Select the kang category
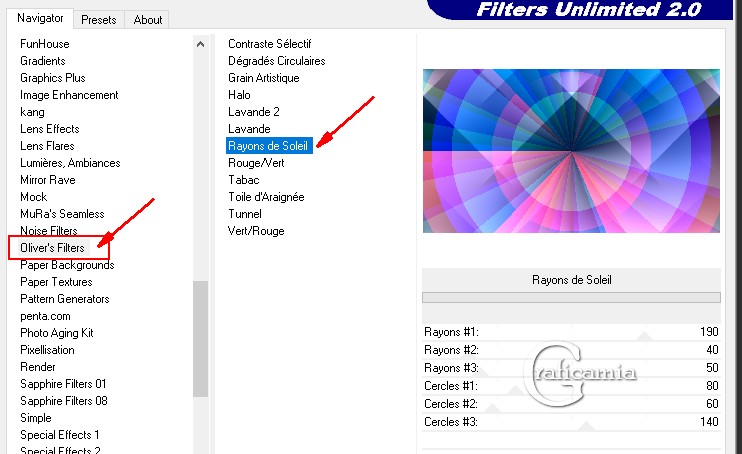 [x=32, y=112]
